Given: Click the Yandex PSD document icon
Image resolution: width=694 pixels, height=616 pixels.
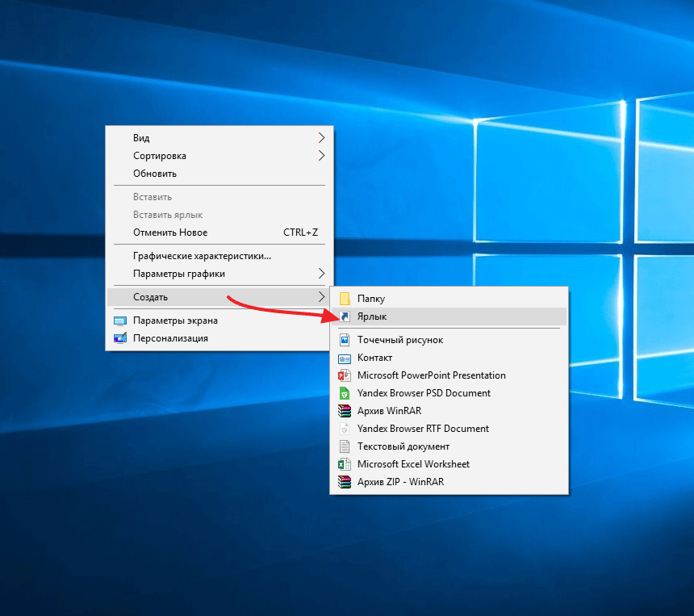Looking at the screenshot, I should pos(345,393).
